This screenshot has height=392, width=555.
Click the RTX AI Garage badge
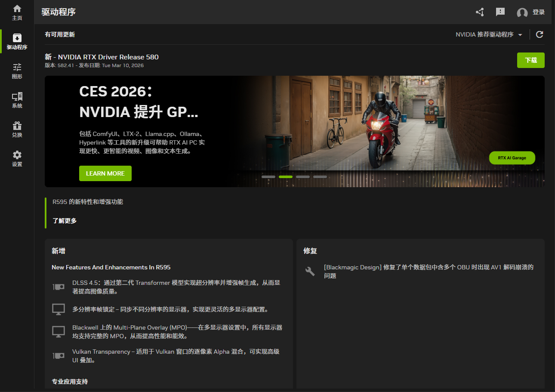tap(512, 158)
